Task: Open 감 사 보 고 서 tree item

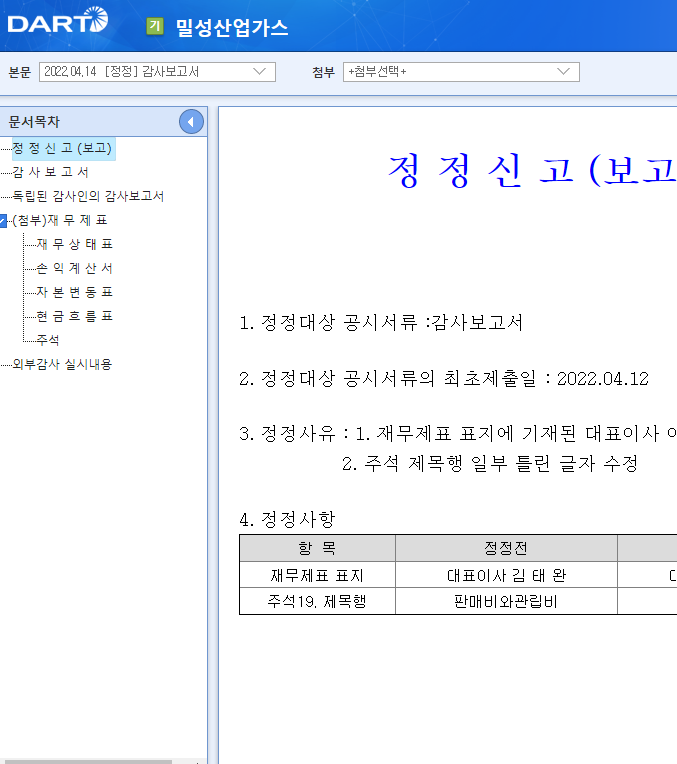Action: (x=51, y=172)
